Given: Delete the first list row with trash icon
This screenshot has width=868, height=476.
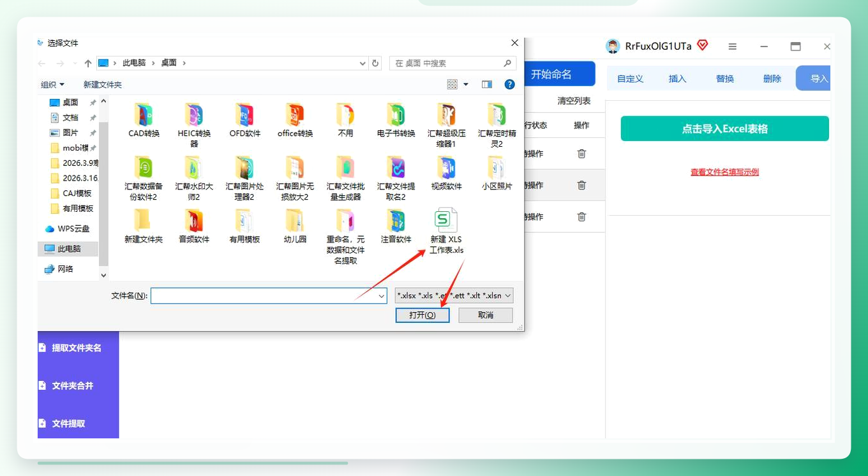Looking at the screenshot, I should [581, 154].
